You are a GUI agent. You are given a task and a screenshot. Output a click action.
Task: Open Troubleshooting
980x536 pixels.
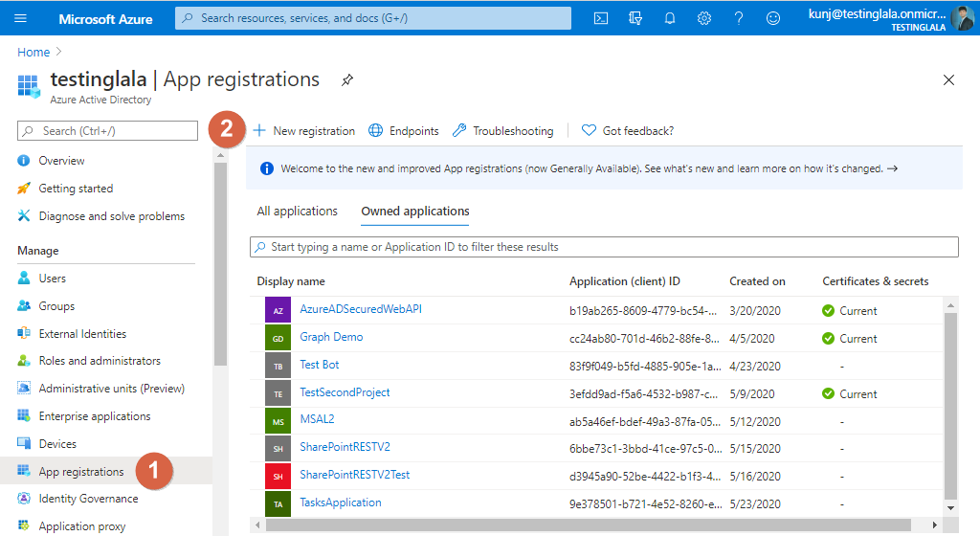pyautogui.click(x=503, y=130)
